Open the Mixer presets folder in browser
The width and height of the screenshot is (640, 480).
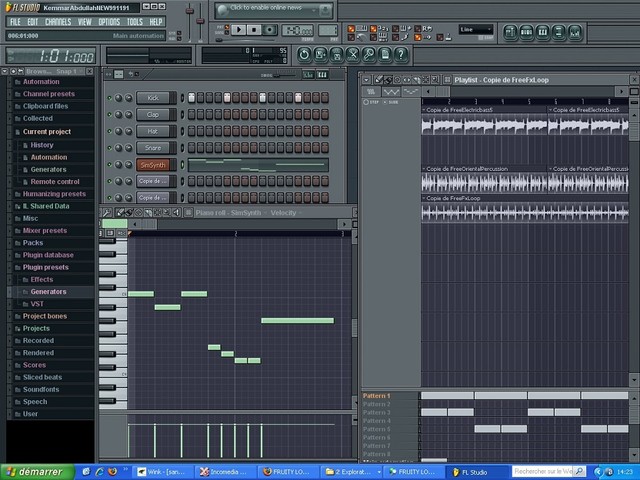(44, 230)
